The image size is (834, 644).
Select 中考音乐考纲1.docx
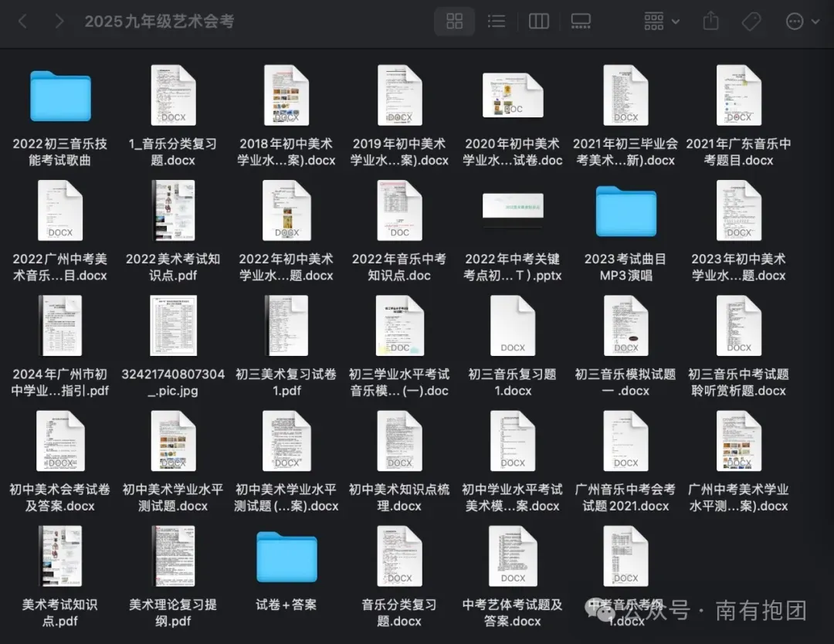[x=625, y=556]
